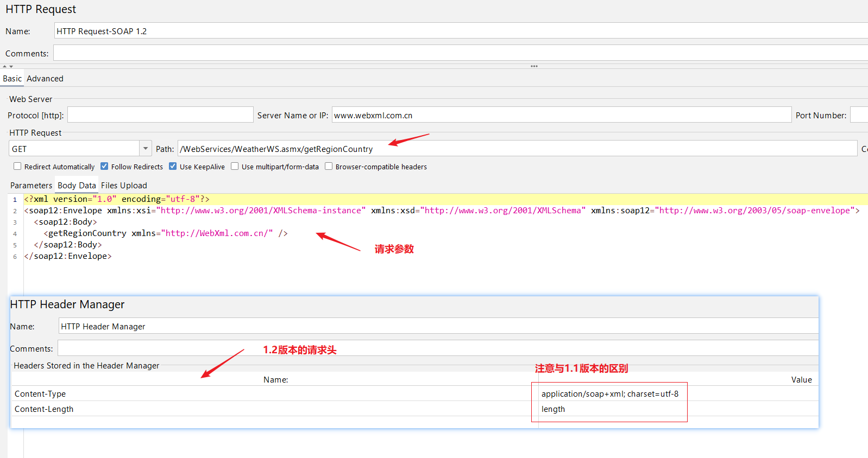868x458 pixels.
Task: Switch to Files Upload tab
Action: pyautogui.click(x=124, y=186)
